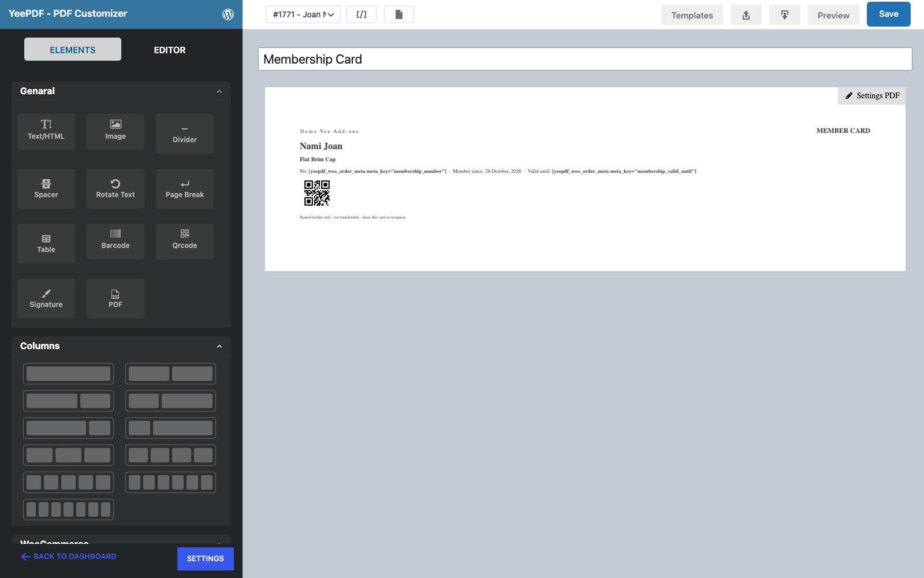Add a Barcode element
Screen dimensions: 924x578
[115, 241]
